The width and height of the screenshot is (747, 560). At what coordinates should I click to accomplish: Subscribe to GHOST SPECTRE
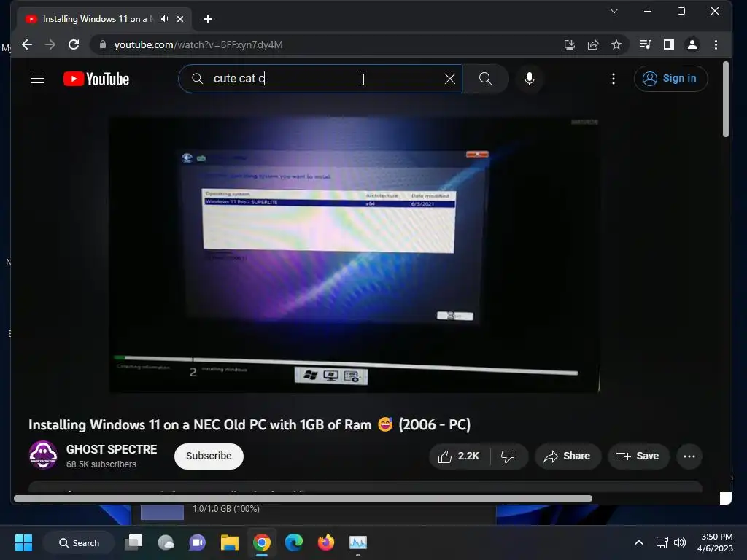(x=209, y=456)
